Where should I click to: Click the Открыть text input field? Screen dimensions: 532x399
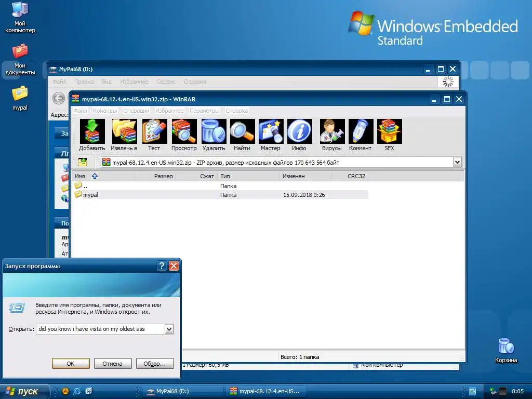click(x=100, y=329)
